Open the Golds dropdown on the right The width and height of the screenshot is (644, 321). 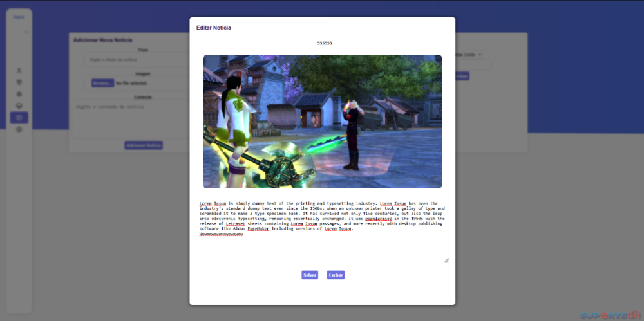pos(473,55)
